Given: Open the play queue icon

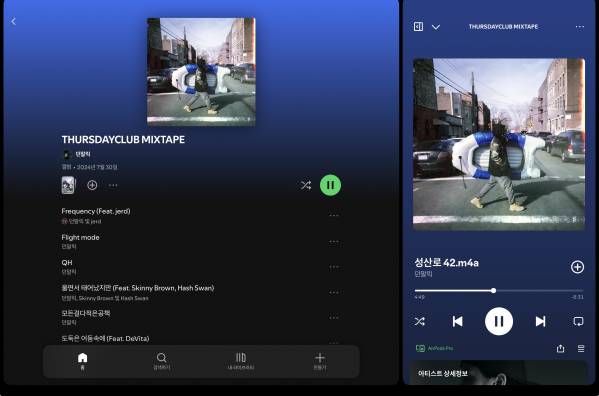Looking at the screenshot, I should click(x=581, y=348).
